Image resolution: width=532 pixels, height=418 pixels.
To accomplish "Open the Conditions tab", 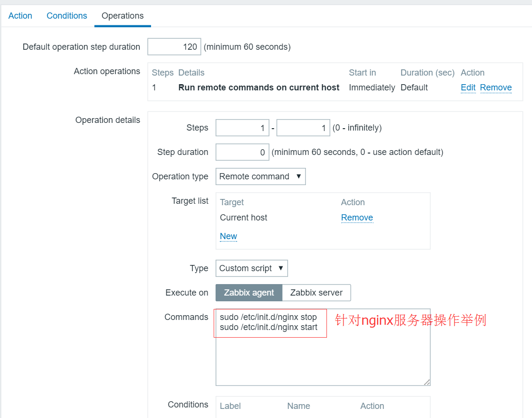I will click(x=66, y=16).
